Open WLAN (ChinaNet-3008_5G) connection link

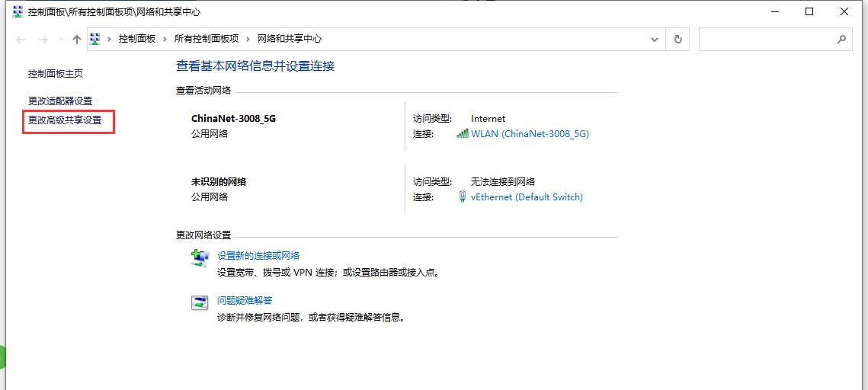coord(530,134)
